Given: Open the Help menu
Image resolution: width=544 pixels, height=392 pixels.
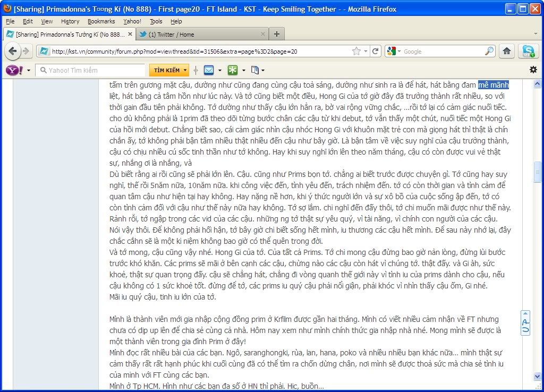Looking at the screenshot, I should (x=176, y=21).
